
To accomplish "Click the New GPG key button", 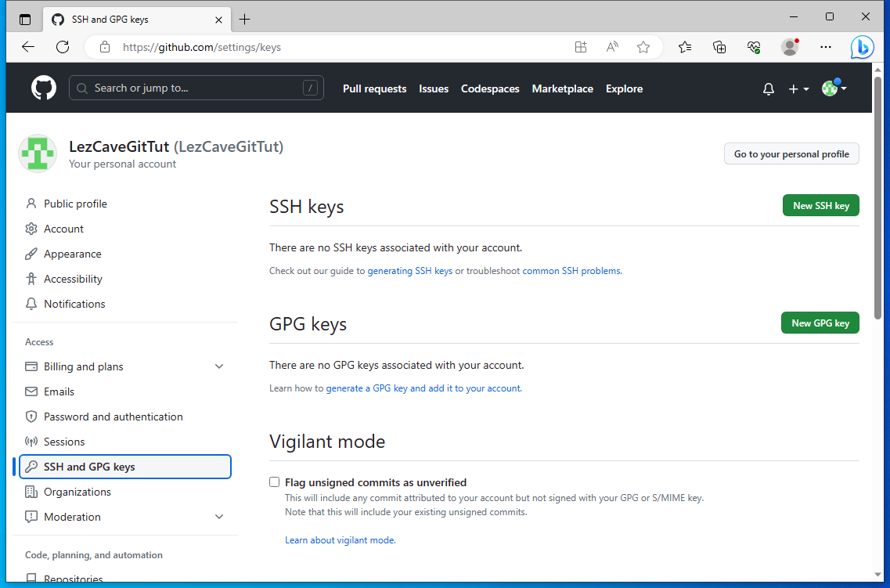I will point(820,323).
